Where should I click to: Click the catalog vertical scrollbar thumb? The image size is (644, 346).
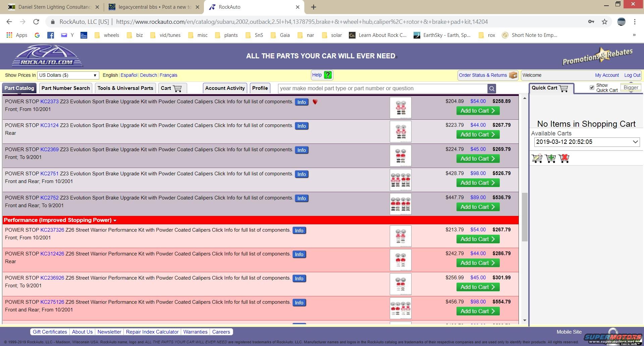tap(525, 217)
